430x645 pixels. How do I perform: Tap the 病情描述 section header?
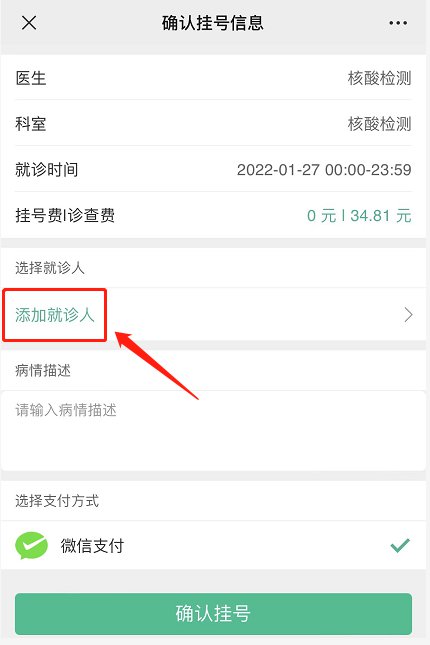point(43,370)
